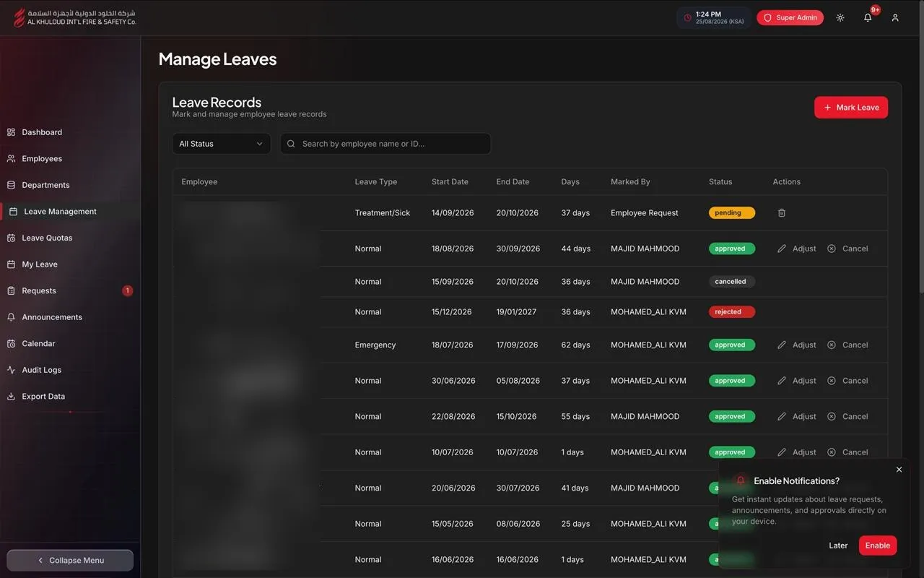Click the 19/01/2027 end date cell
The image size is (924, 578).
pyautogui.click(x=516, y=312)
